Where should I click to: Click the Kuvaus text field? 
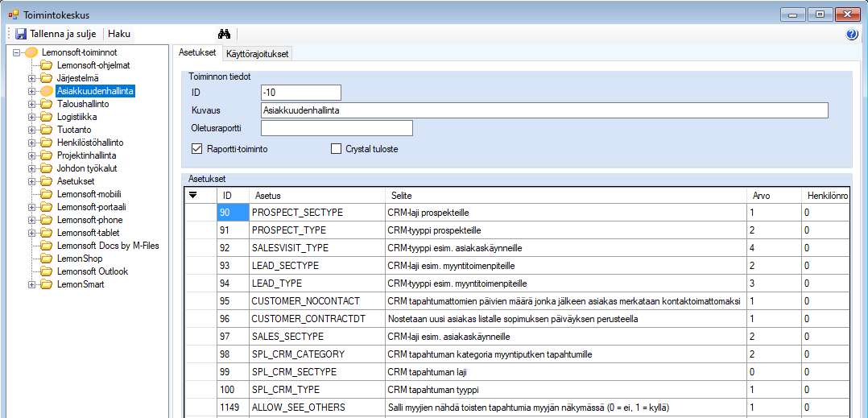(x=544, y=110)
